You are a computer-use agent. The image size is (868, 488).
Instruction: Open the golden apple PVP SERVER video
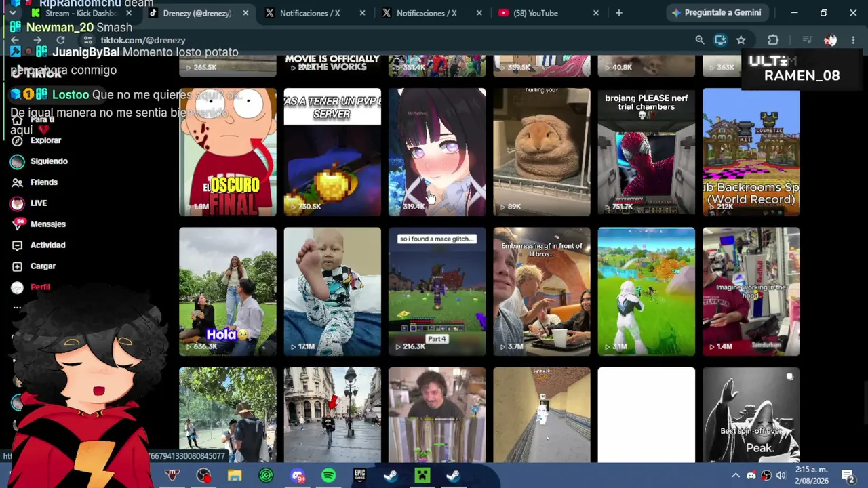[332, 152]
